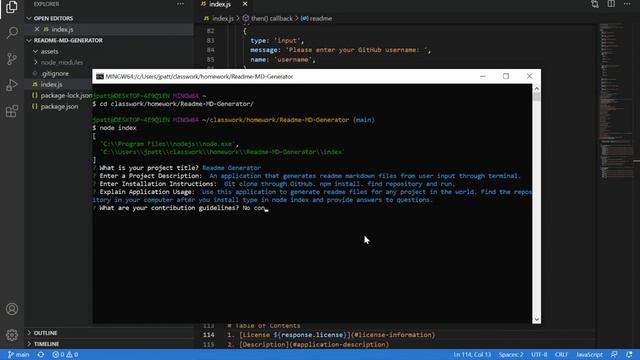Close the index.js editor tab
Screen dimensions: 640x360
245,4
